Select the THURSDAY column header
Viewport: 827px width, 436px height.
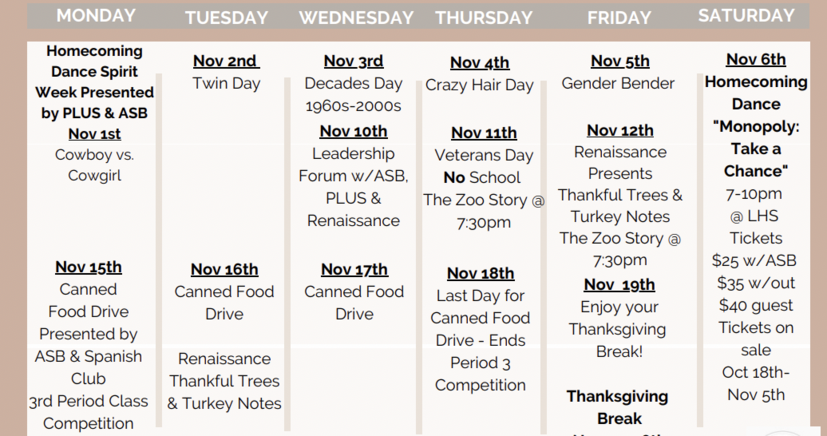coord(484,18)
